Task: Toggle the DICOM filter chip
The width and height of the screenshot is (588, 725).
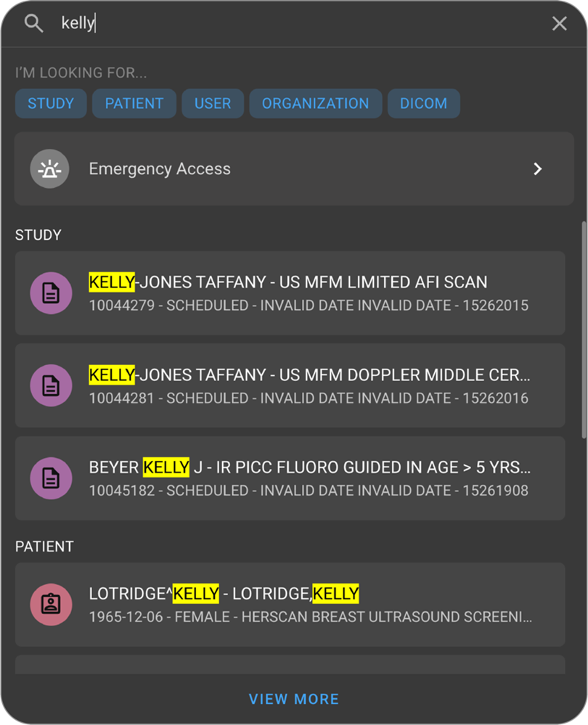Action: (423, 103)
